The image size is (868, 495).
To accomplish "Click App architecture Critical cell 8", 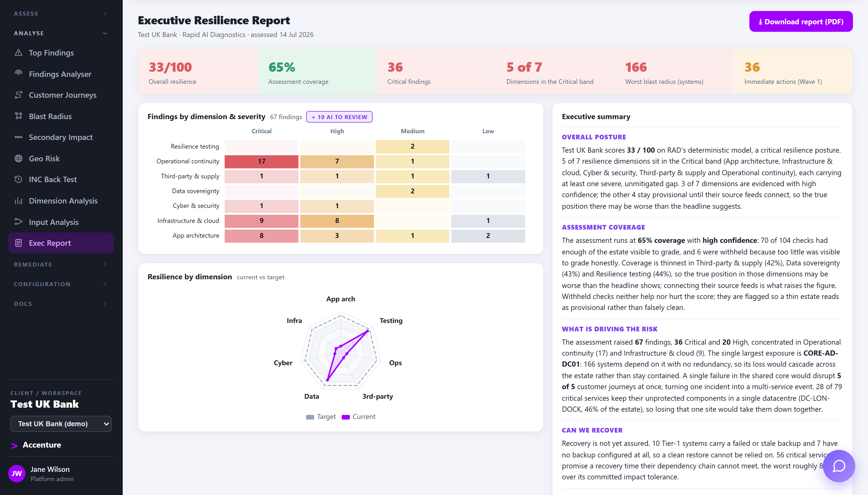I will coord(261,236).
